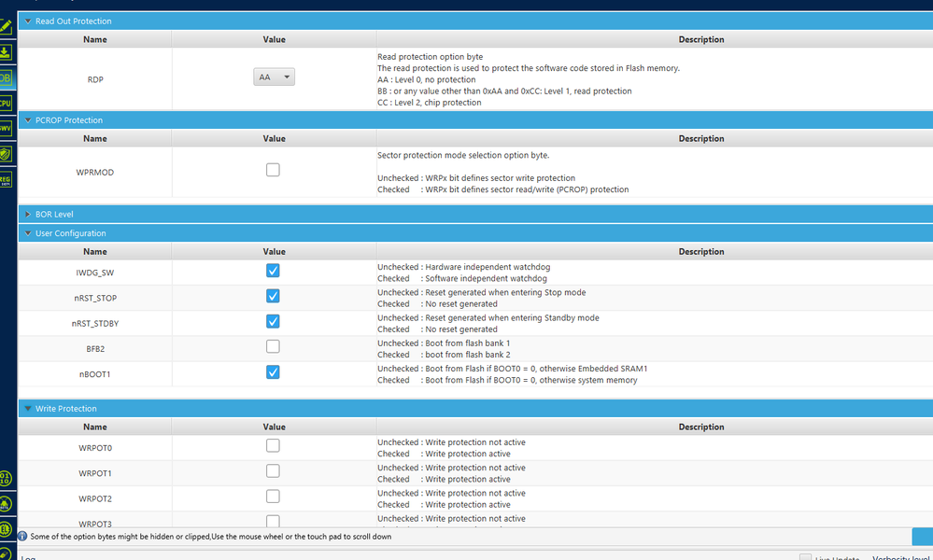Collapse the Write Protection section
Screen dimensions: 933x560
(x=28, y=409)
